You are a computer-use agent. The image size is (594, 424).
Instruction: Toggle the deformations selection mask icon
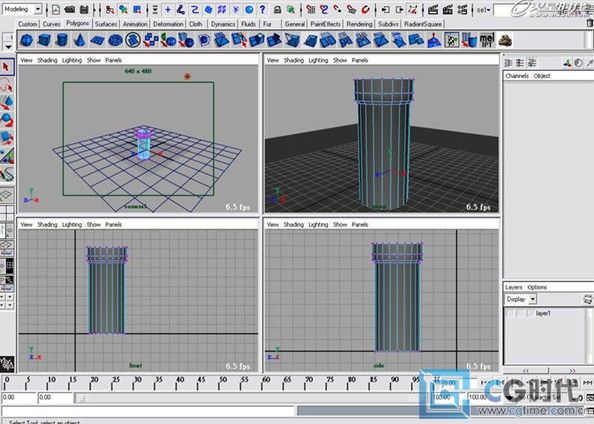coord(222,9)
